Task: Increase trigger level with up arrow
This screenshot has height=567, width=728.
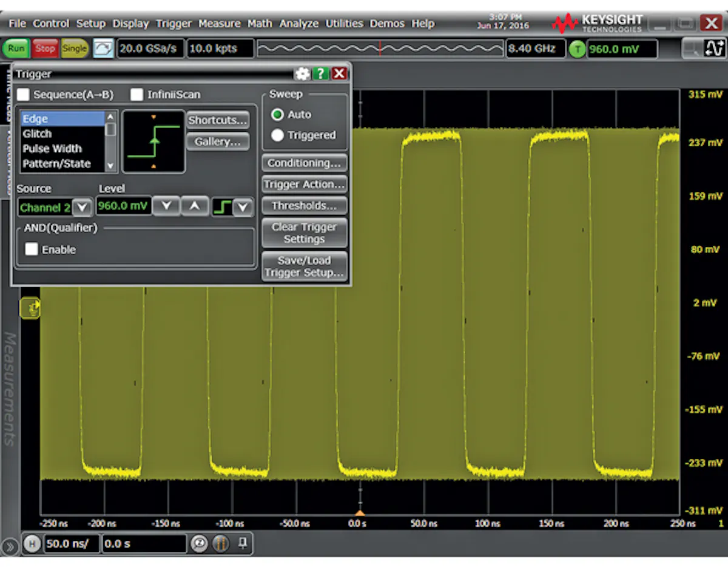Action: click(194, 206)
